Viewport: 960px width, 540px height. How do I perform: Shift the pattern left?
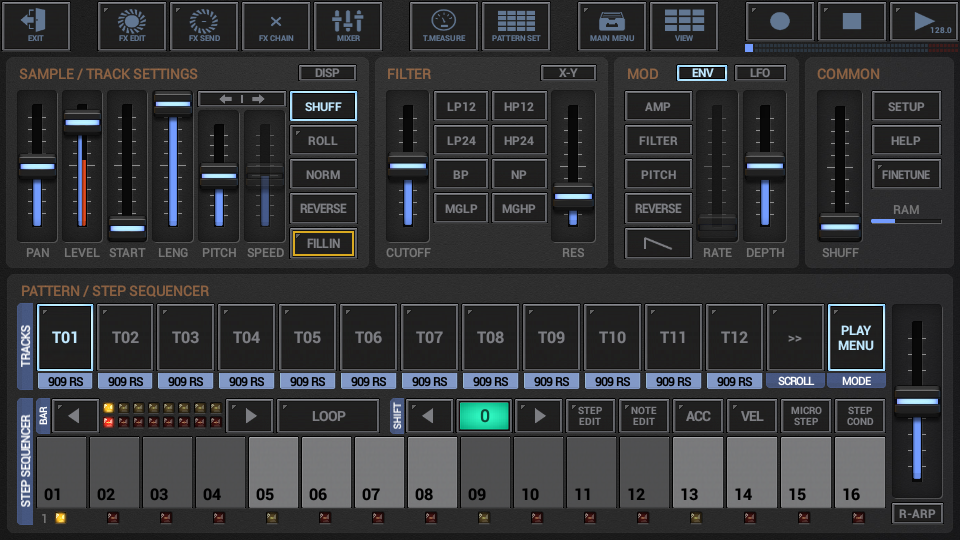pyautogui.click(x=430, y=416)
